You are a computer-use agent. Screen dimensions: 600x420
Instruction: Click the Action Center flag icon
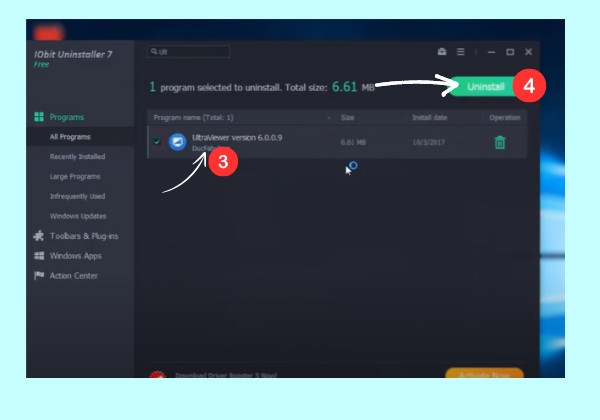coord(39,275)
